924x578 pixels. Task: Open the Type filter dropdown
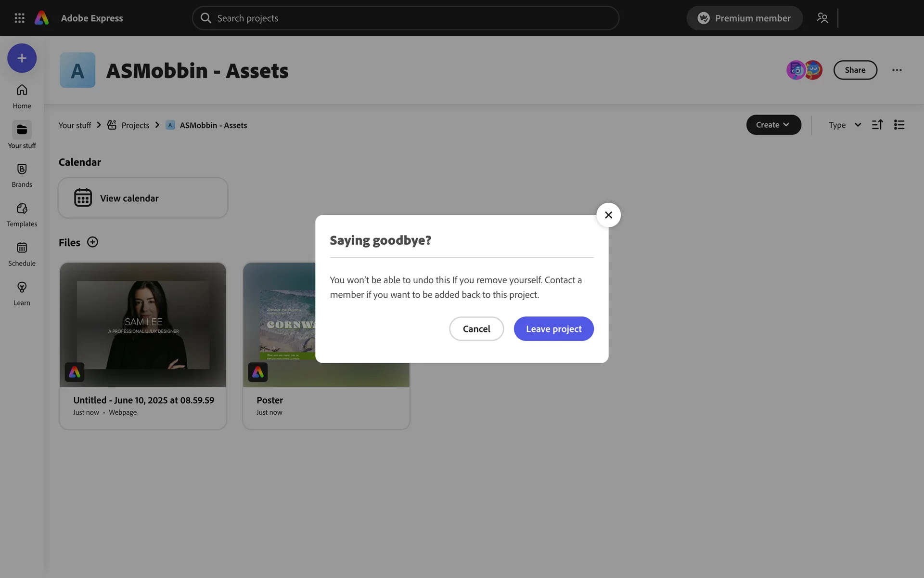click(844, 125)
